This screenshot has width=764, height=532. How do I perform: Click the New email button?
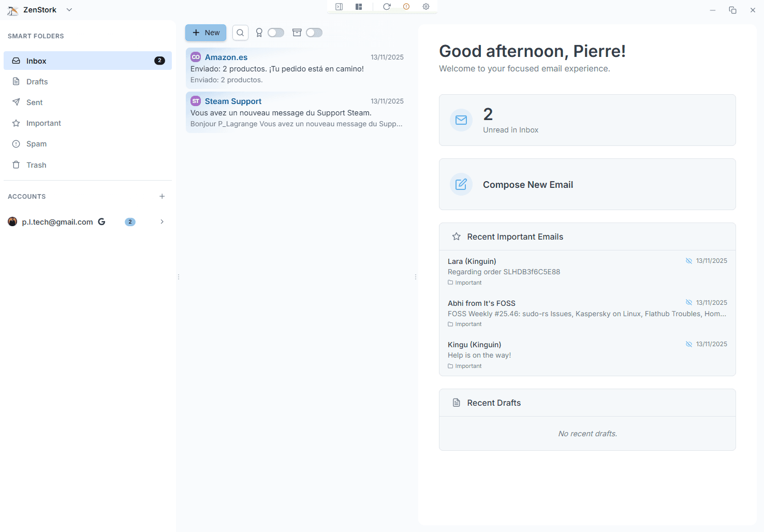click(x=206, y=33)
